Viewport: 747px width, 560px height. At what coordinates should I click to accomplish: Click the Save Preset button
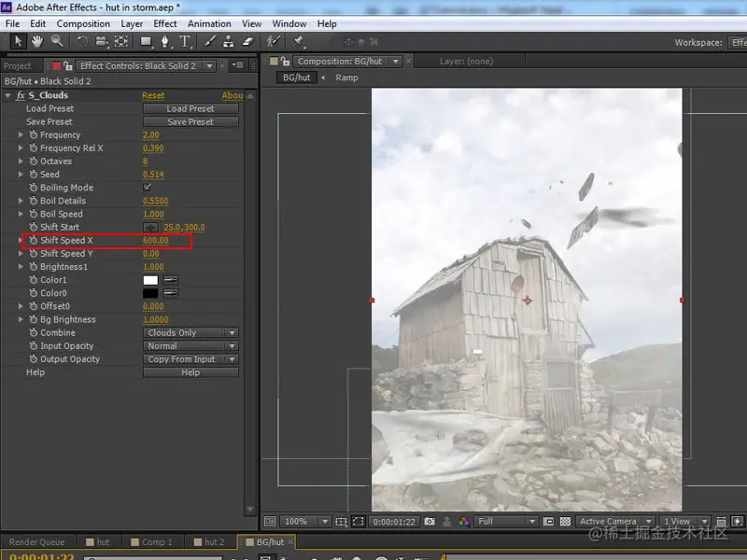(190, 122)
